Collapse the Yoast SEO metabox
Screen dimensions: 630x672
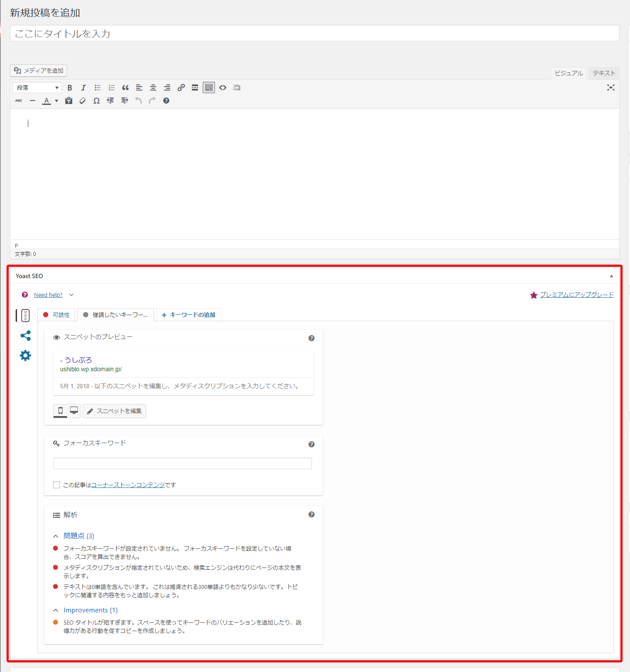611,276
